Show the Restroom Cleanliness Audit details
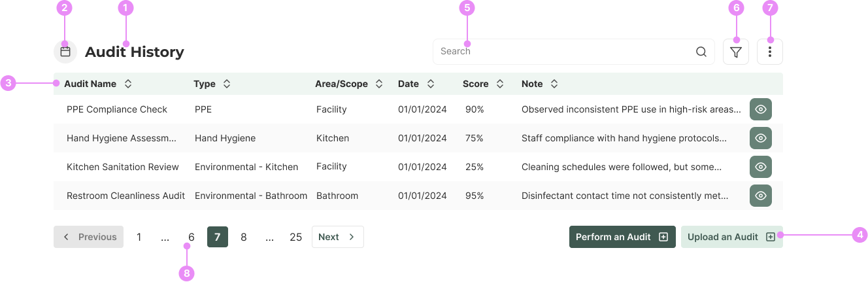Viewport: 868px width, 282px height. (760, 196)
